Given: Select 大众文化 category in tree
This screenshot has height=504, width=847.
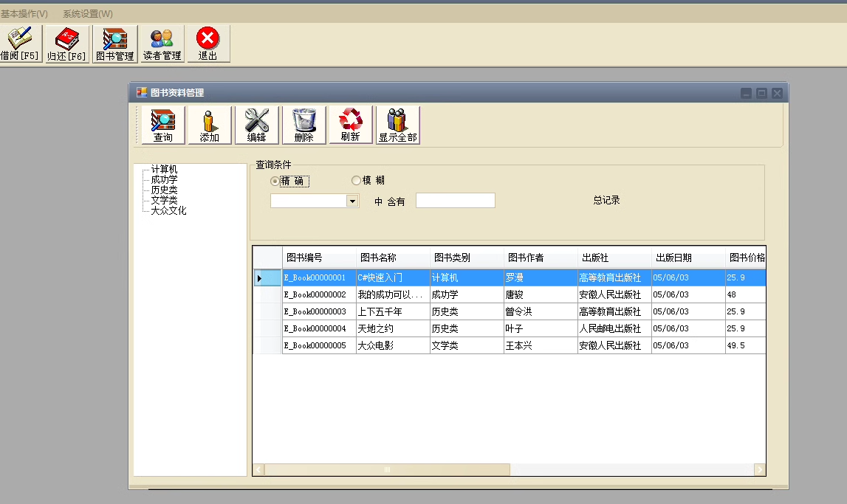Looking at the screenshot, I should pyautogui.click(x=168, y=210).
